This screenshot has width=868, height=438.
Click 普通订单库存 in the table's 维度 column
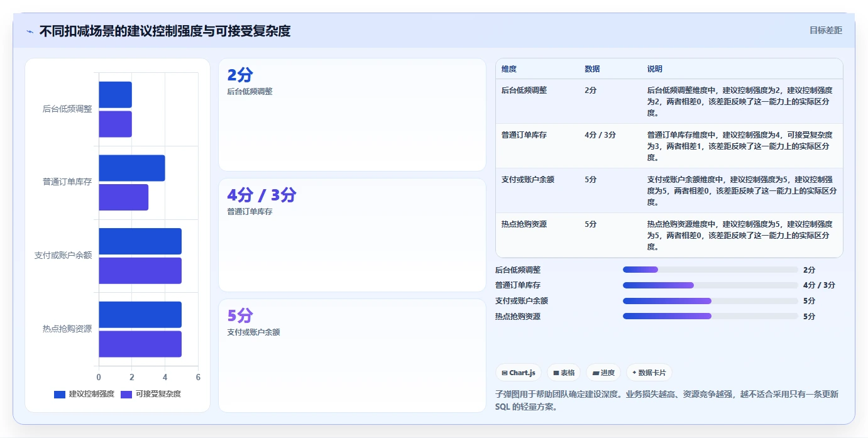coord(524,135)
